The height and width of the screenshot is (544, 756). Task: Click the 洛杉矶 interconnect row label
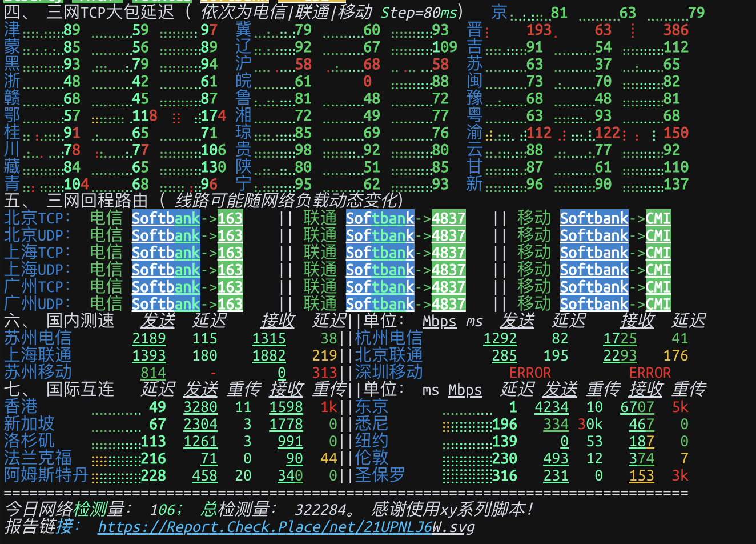(29, 441)
